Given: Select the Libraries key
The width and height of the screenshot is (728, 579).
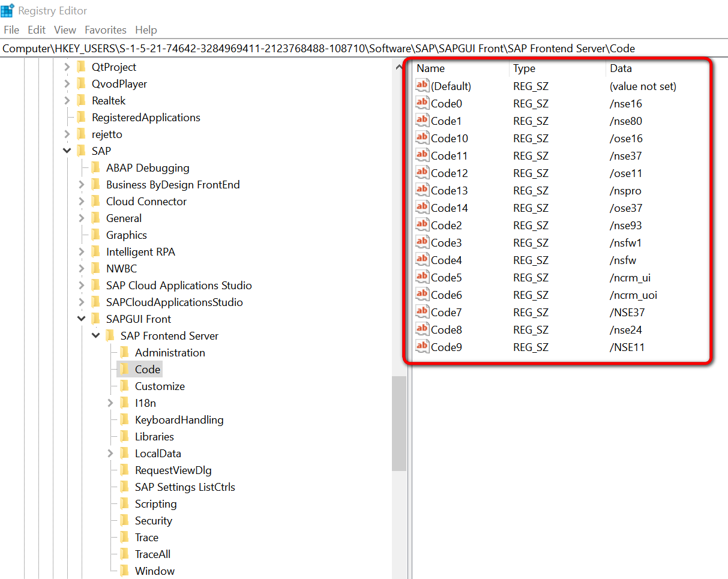Looking at the screenshot, I should point(154,437).
